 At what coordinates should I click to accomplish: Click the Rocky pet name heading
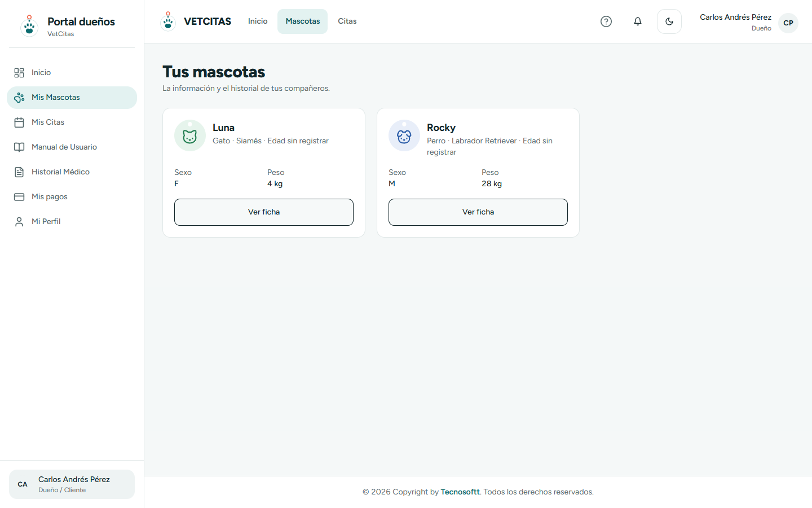pyautogui.click(x=441, y=128)
